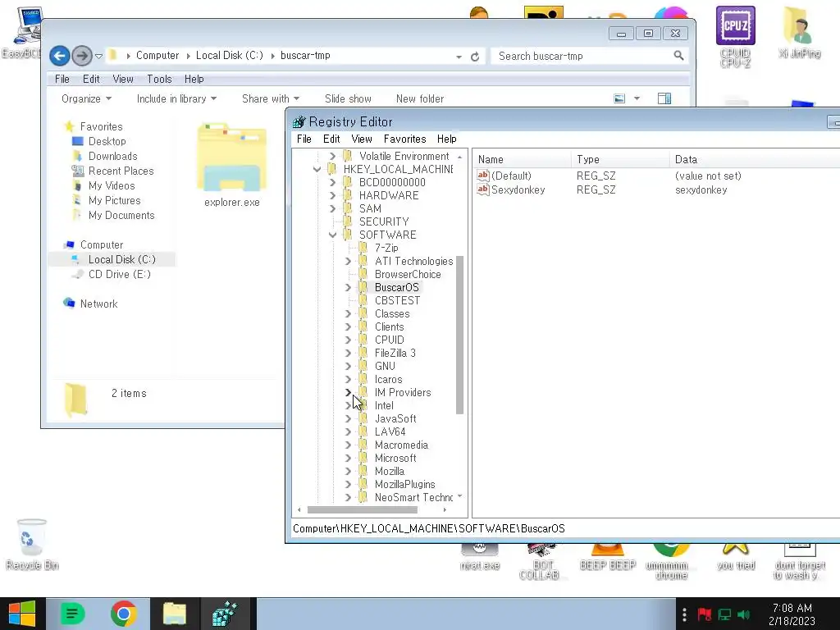
Task: Refresh the buscar-tmp folder view
Action: (475, 57)
